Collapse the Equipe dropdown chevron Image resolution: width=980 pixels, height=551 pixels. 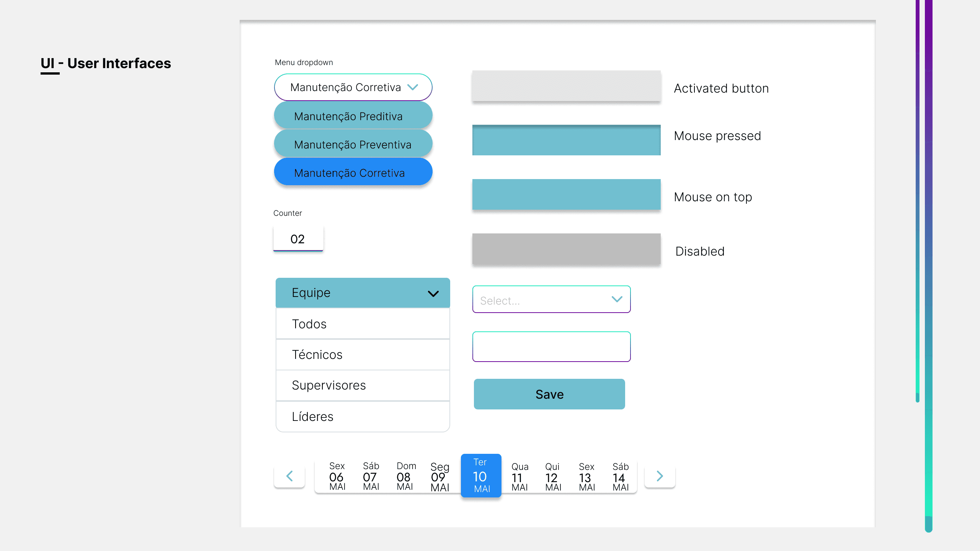point(433,293)
